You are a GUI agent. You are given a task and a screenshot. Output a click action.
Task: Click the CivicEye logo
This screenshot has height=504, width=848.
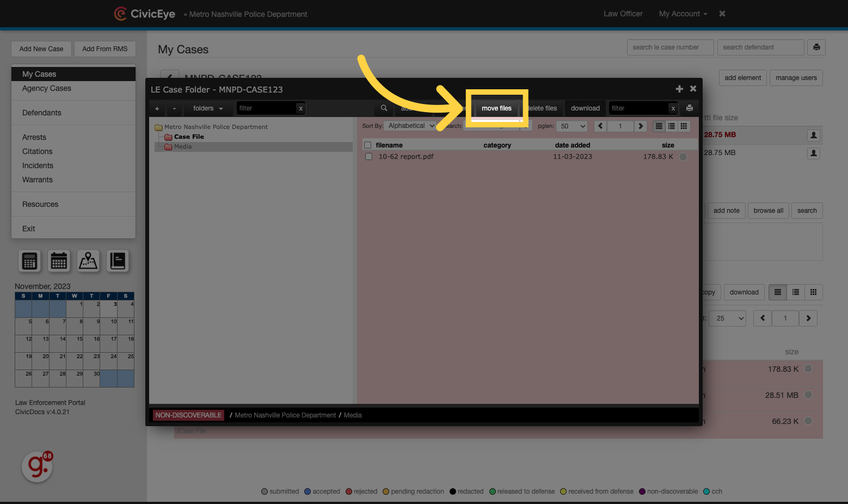[145, 14]
